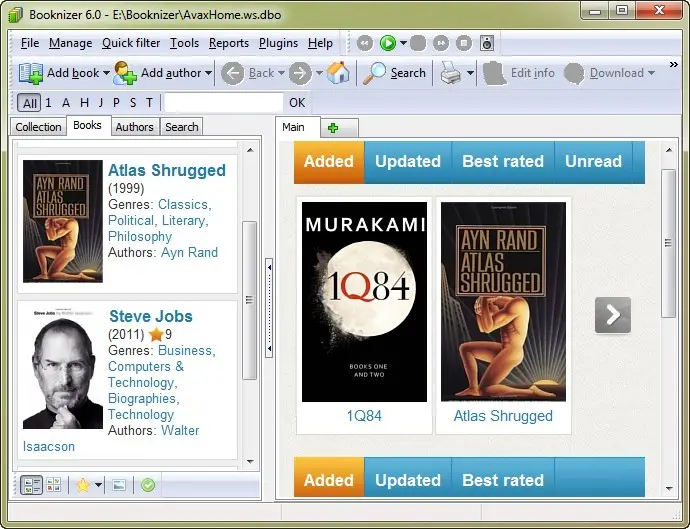Click the Edit info toolbar button
The width and height of the screenshot is (690, 529).
(x=519, y=73)
